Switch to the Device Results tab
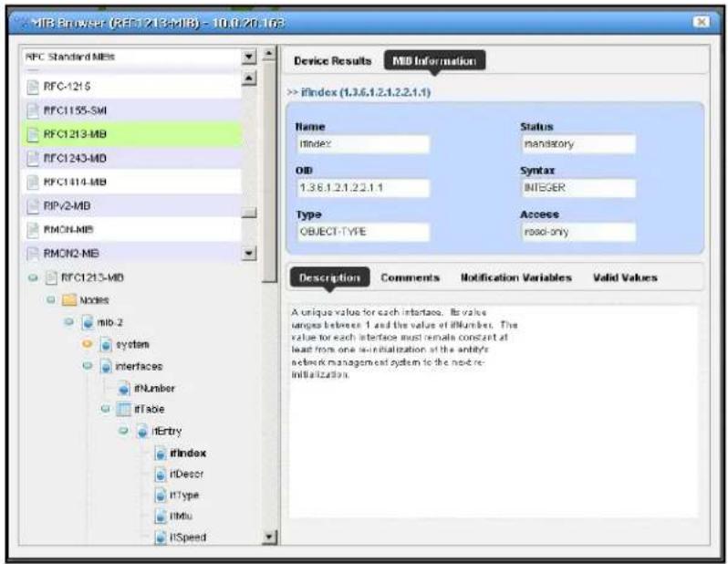This screenshot has width=728, height=564. click(x=333, y=61)
